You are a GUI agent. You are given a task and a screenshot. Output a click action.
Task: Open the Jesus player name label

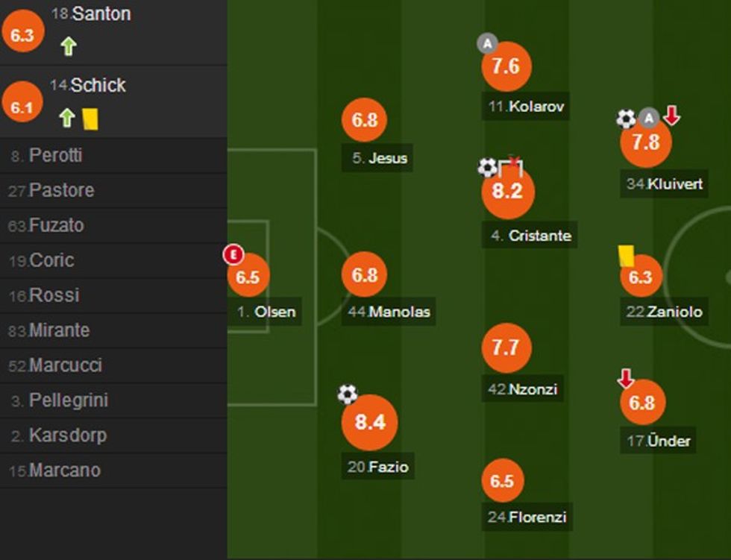click(380, 158)
